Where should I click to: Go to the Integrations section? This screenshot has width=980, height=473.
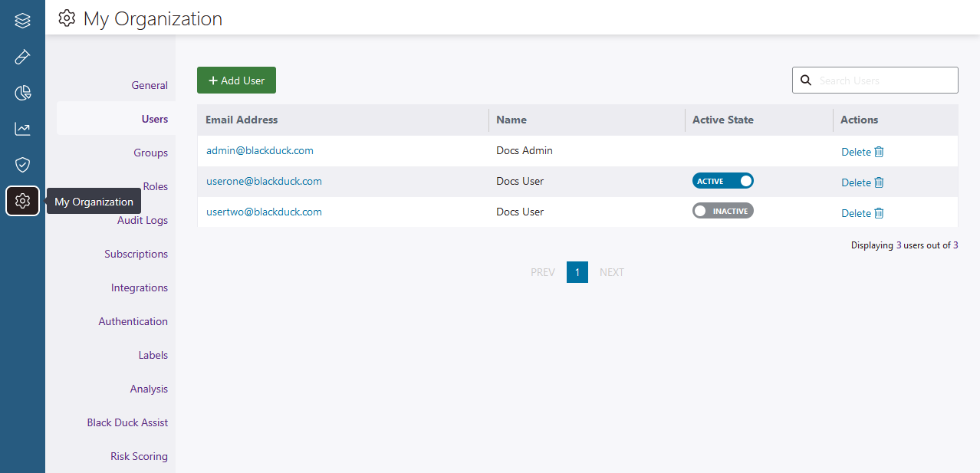139,287
